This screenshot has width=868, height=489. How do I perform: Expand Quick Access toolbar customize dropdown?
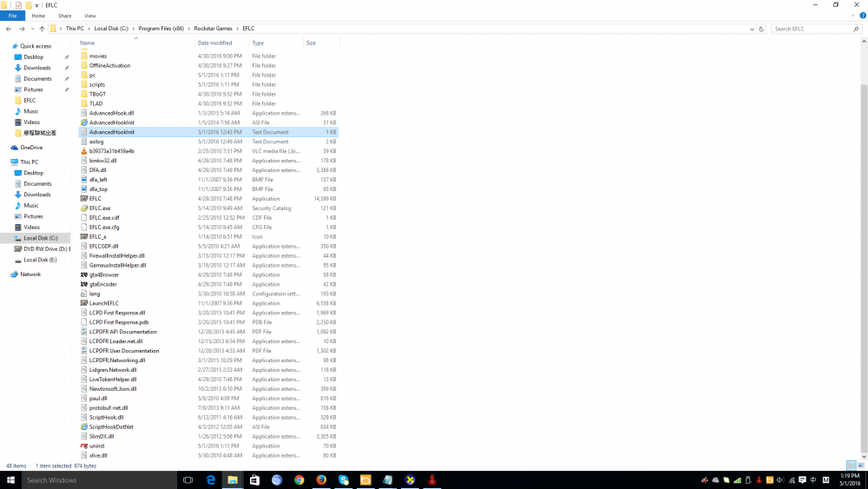pos(37,5)
